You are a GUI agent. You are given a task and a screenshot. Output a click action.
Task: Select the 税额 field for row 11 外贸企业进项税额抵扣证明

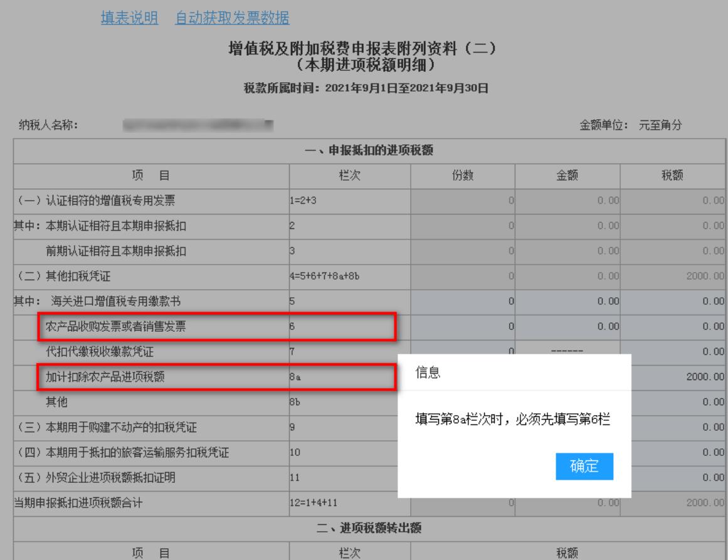(673, 478)
